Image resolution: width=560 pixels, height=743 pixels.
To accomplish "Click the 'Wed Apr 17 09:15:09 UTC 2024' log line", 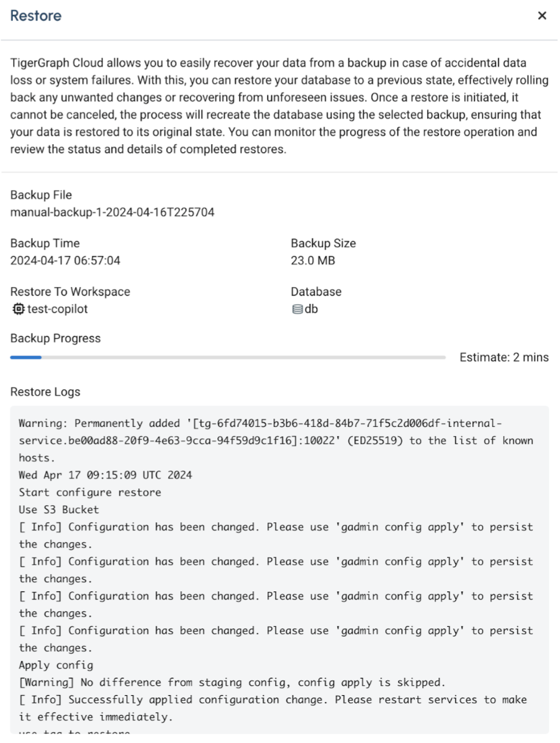I will point(106,475).
